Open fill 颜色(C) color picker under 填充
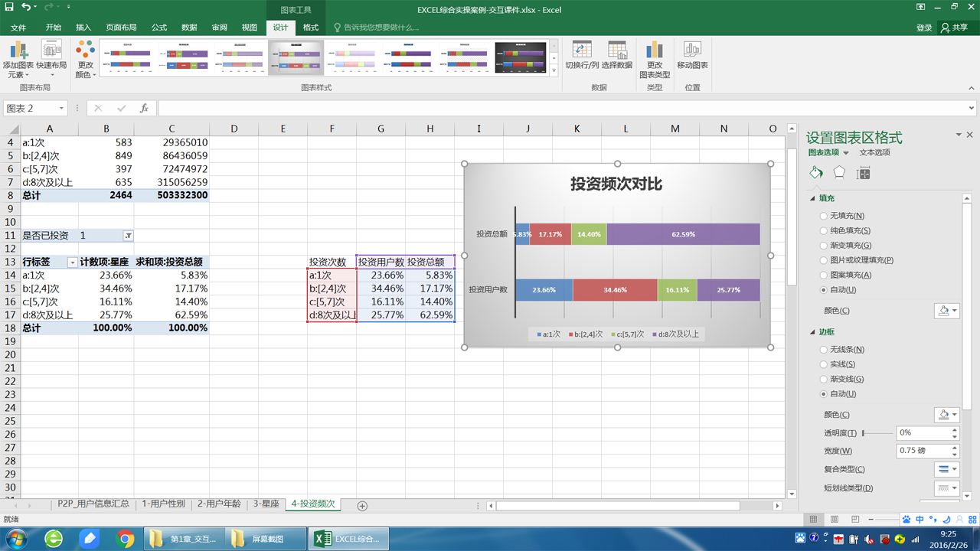 point(947,311)
